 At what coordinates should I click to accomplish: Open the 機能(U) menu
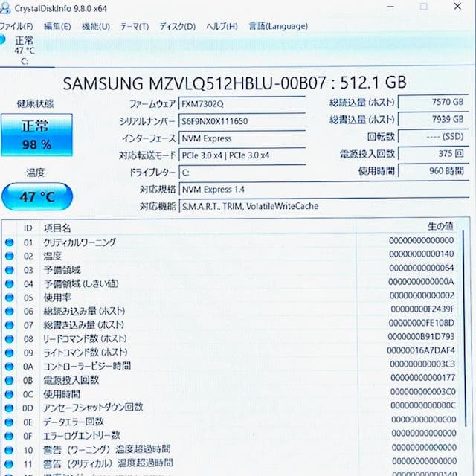[96, 27]
